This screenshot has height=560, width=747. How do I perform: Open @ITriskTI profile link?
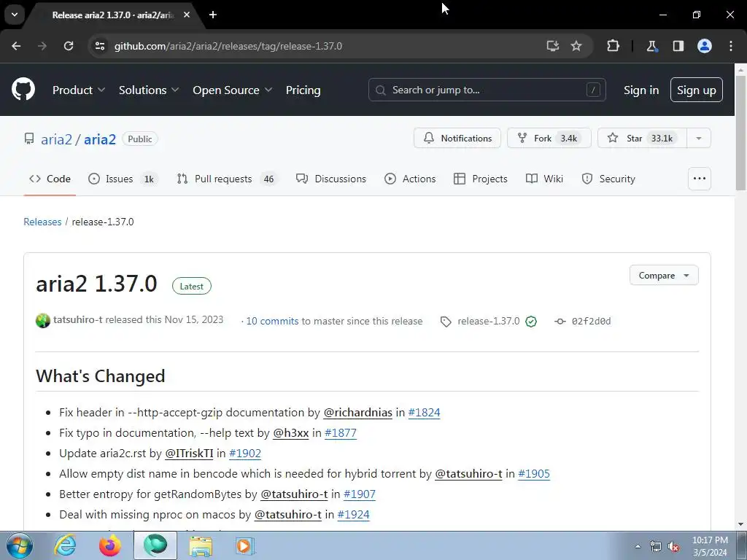tap(189, 454)
